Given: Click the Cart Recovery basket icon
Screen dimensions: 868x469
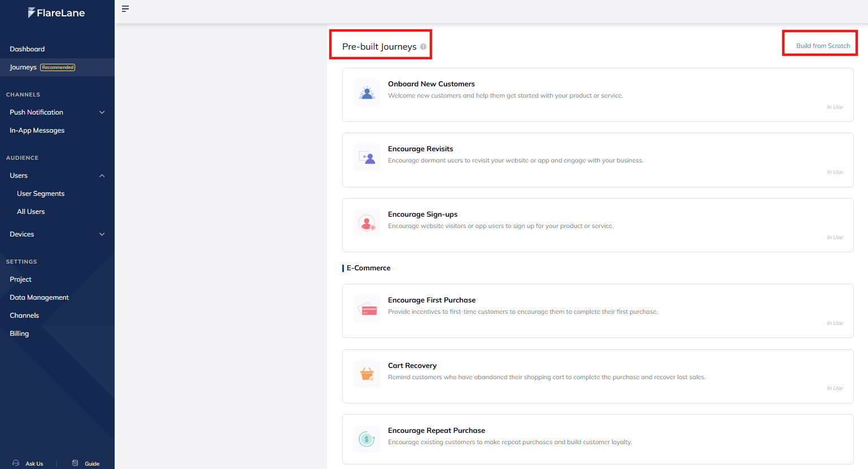Looking at the screenshot, I should pyautogui.click(x=367, y=374).
